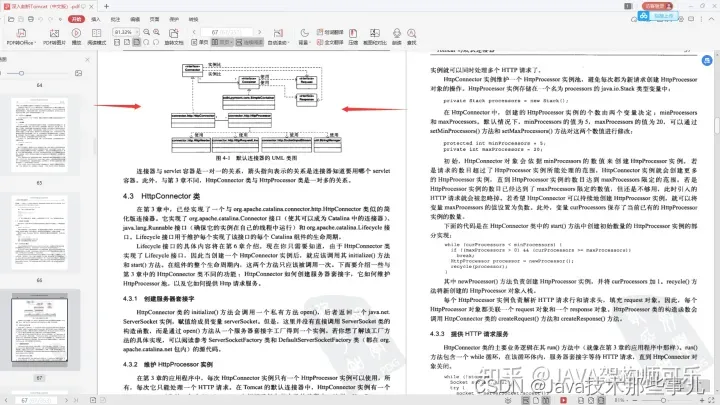Select the 转换 ribbon tab
720x405 pixels.
point(194,19)
